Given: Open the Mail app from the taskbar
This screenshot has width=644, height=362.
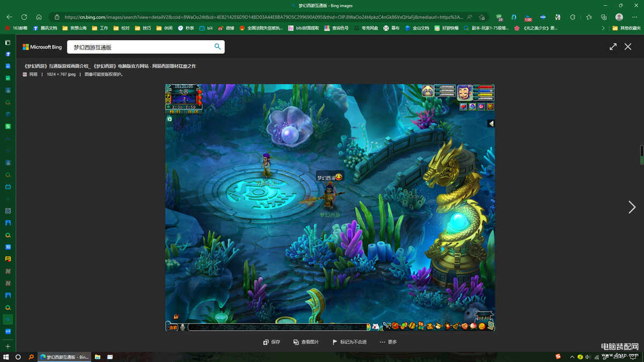Looking at the screenshot, I should (110, 357).
